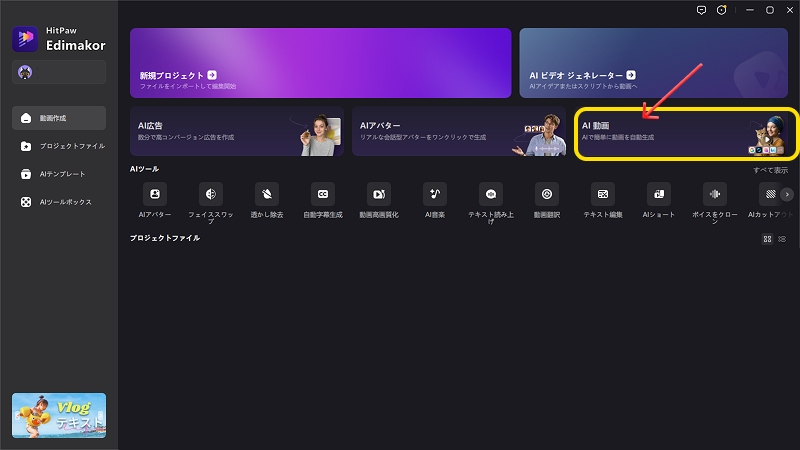Click the arrow icon beside AIビデオジェネレーター

[631, 75]
